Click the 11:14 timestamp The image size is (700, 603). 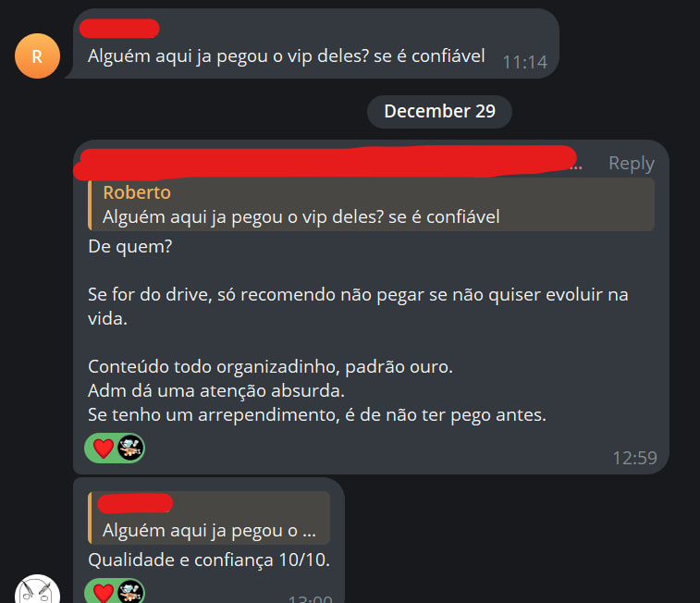pos(525,63)
